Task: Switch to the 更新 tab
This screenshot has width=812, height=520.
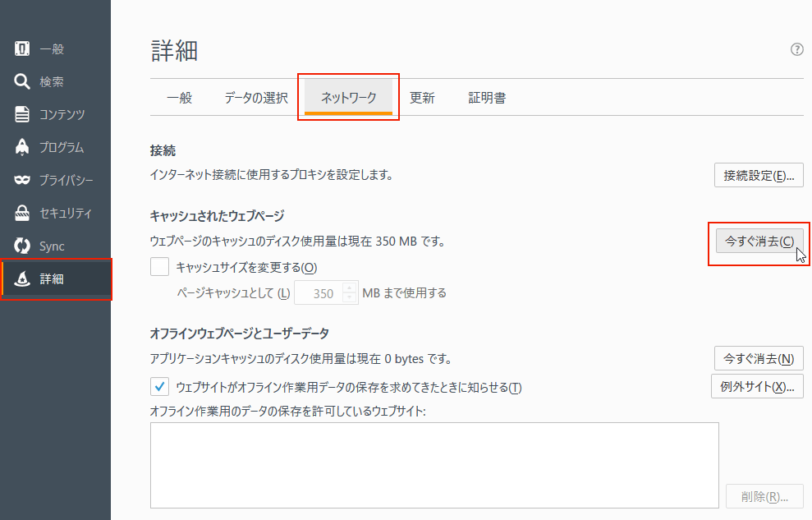Action: (422, 98)
